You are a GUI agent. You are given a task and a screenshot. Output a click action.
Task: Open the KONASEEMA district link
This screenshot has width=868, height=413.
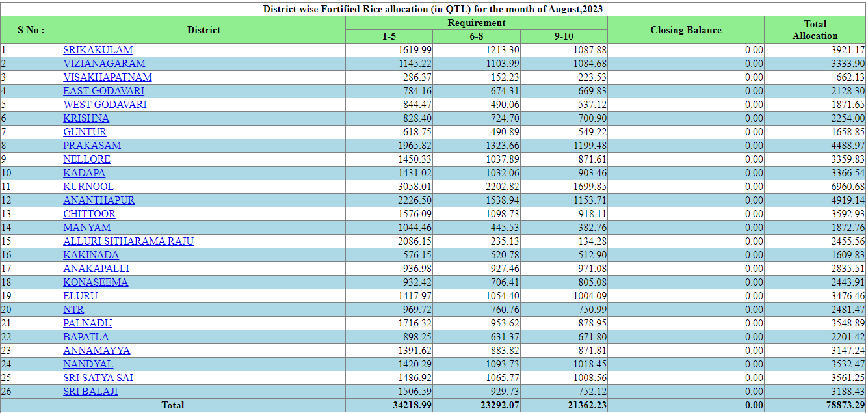coord(96,282)
